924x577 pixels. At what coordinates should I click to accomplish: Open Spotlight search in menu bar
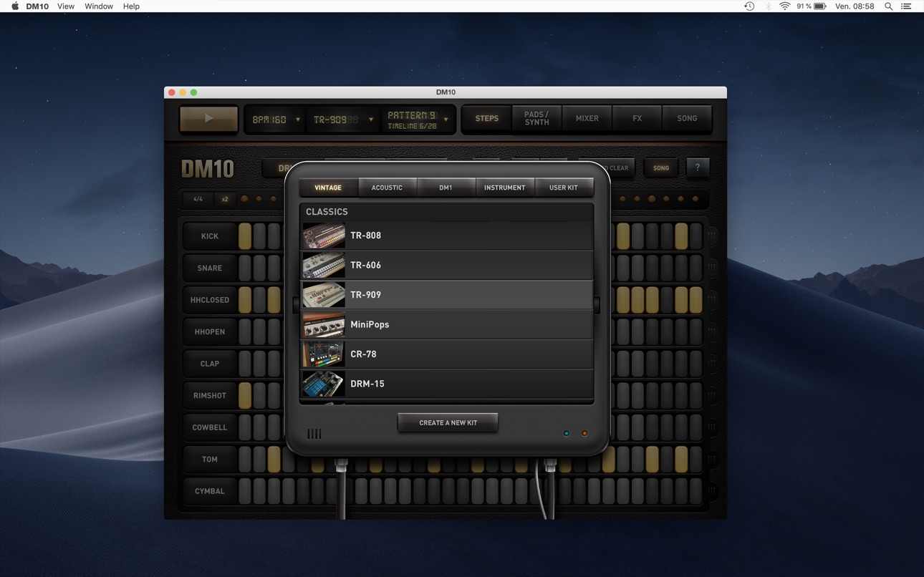(x=888, y=6)
